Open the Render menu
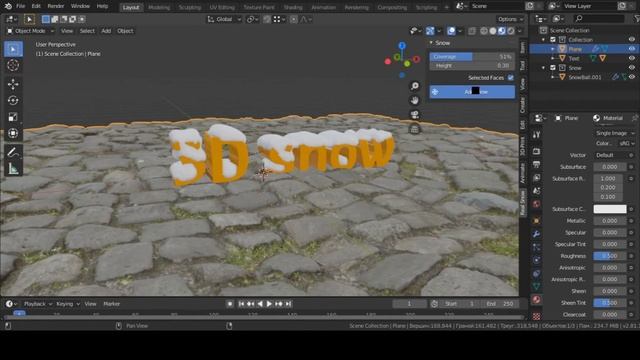Image resolution: width=640 pixels, height=360 pixels. click(x=56, y=6)
